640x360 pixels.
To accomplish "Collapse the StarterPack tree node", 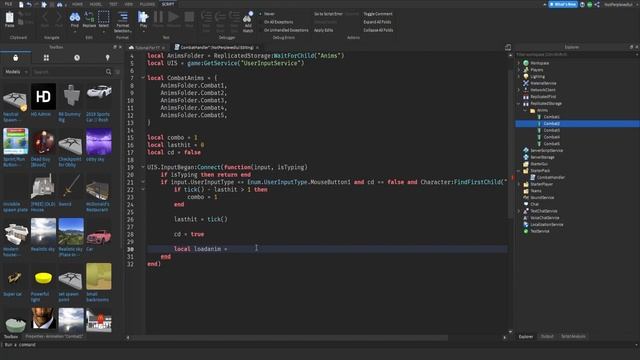I will tap(519, 171).
